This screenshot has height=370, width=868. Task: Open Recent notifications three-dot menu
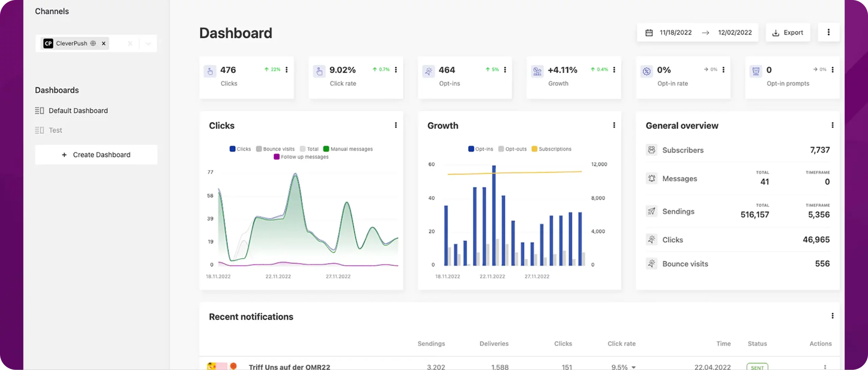click(x=832, y=316)
